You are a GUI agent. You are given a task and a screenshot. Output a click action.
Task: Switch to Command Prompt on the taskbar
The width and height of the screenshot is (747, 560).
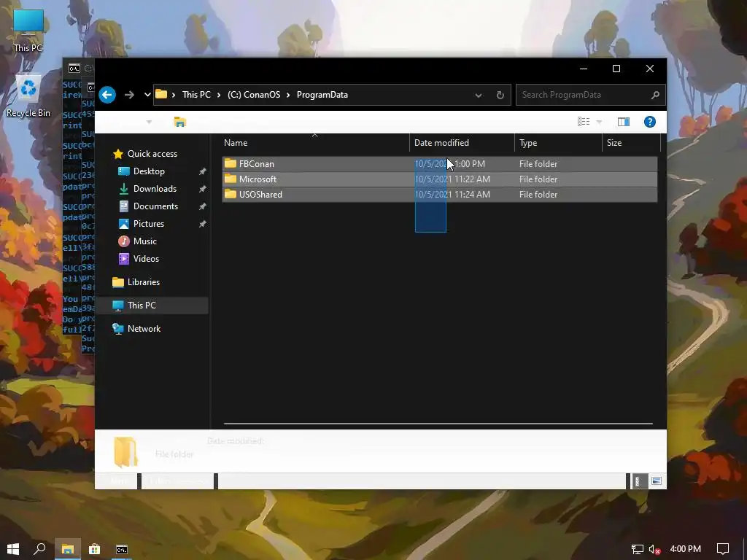pyautogui.click(x=122, y=549)
